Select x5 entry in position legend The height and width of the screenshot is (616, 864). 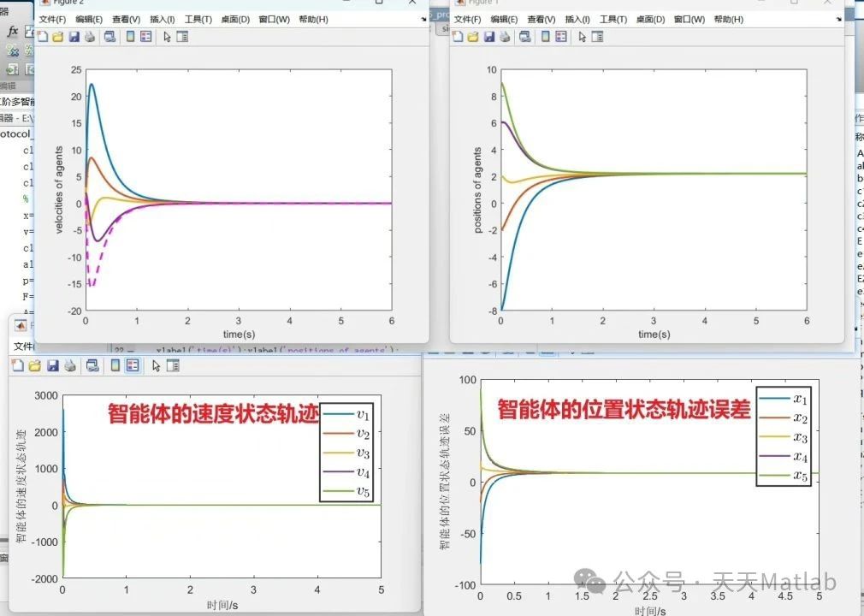pyautogui.click(x=783, y=476)
